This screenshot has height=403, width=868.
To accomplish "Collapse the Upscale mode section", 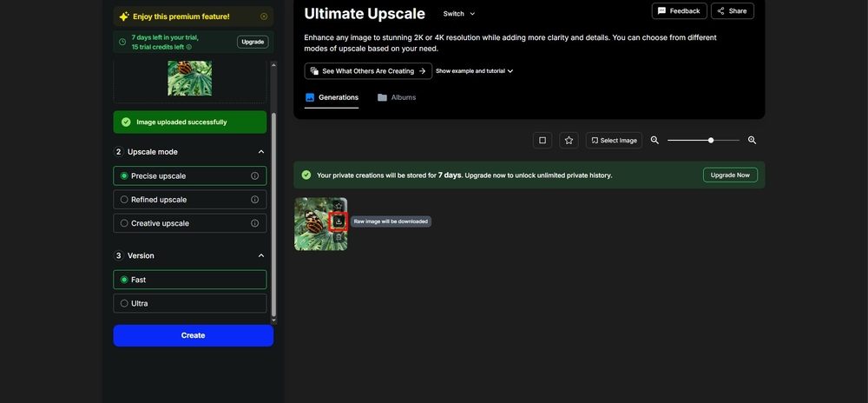I will [x=261, y=152].
